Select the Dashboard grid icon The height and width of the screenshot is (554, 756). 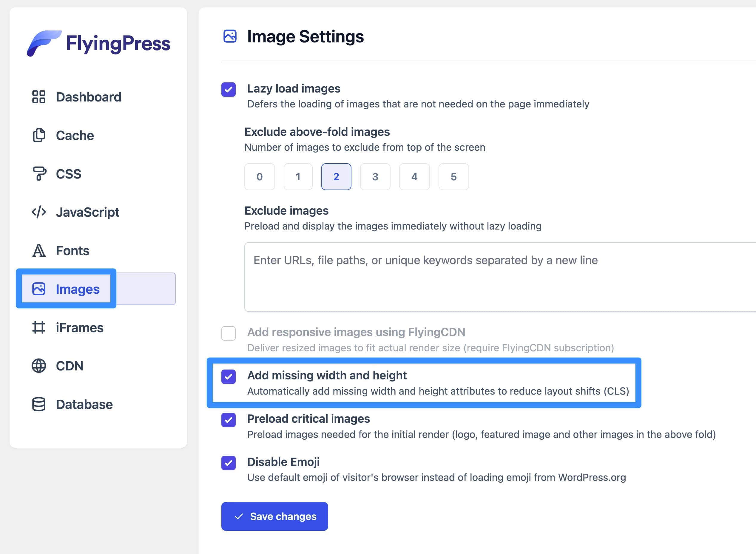click(x=39, y=97)
